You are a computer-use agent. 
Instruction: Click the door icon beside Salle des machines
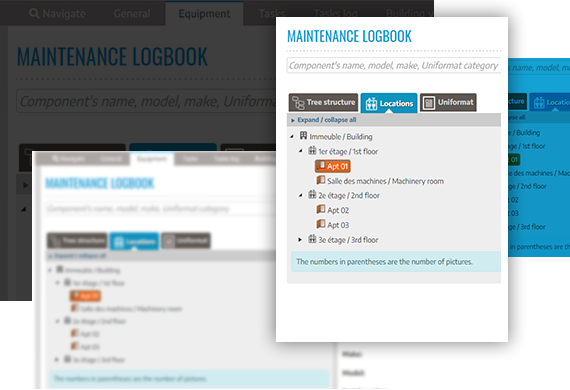(x=321, y=180)
